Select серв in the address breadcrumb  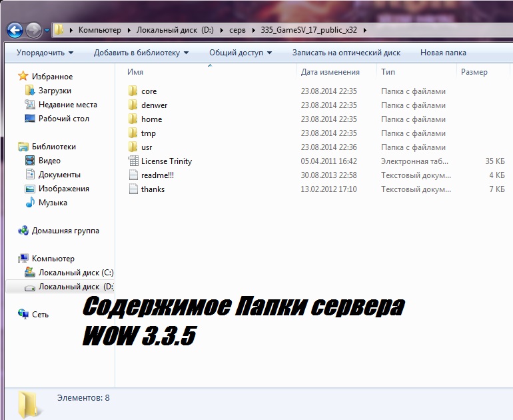click(x=238, y=30)
